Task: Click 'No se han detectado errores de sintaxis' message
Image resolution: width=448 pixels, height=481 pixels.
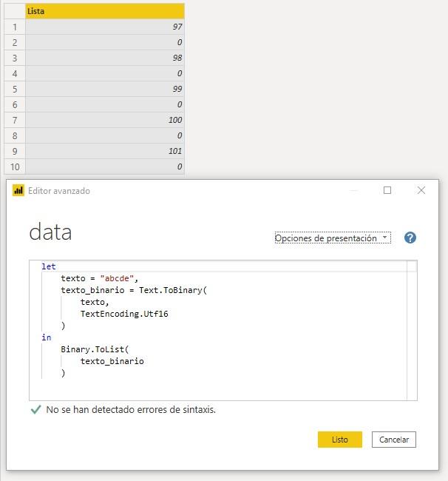Action: (x=131, y=409)
